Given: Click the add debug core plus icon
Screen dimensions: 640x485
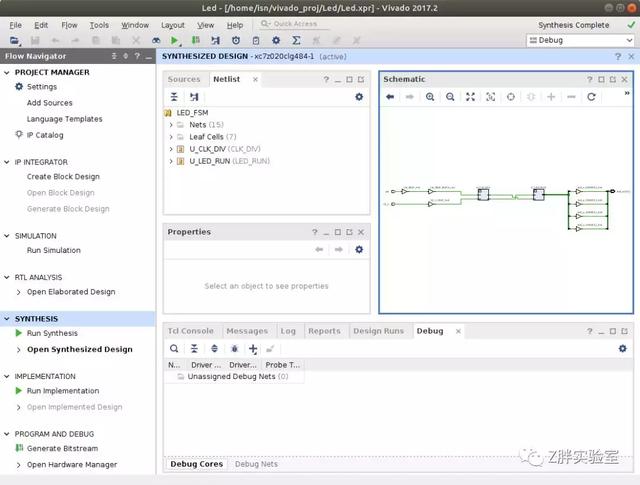Looking at the screenshot, I should [253, 349].
